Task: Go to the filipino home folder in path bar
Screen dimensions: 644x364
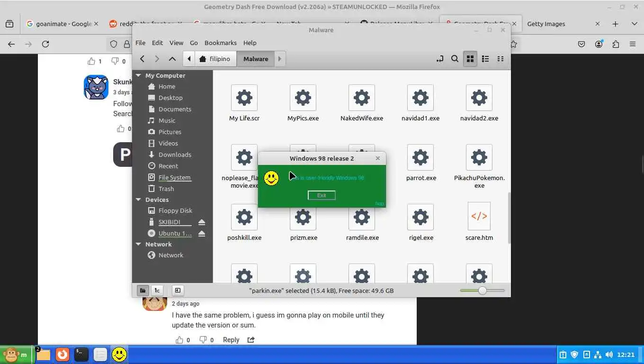Action: point(215,59)
